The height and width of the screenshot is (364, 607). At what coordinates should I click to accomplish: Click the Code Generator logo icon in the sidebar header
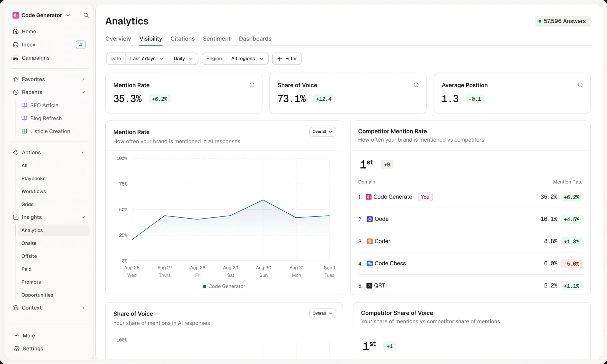click(16, 16)
